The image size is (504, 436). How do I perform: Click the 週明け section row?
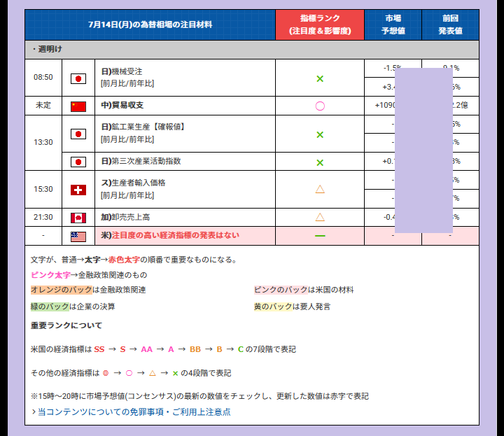252,50
